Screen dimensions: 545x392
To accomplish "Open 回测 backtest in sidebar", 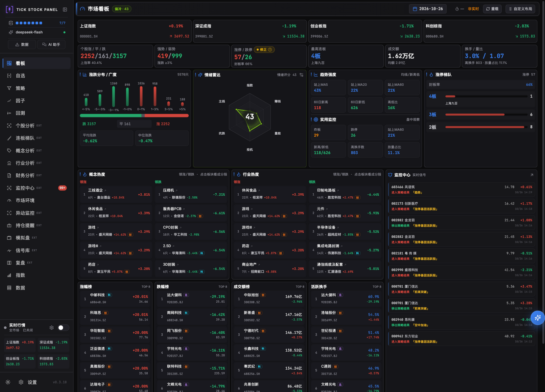I will click(x=36, y=113).
